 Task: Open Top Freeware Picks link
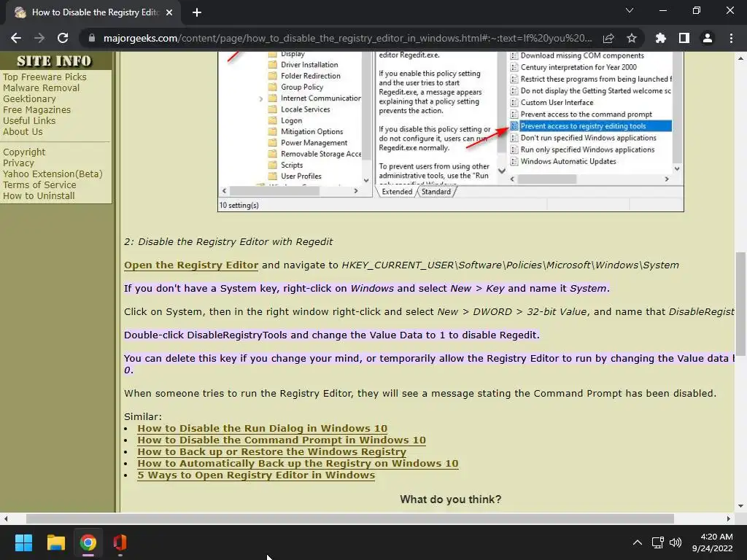44,77
